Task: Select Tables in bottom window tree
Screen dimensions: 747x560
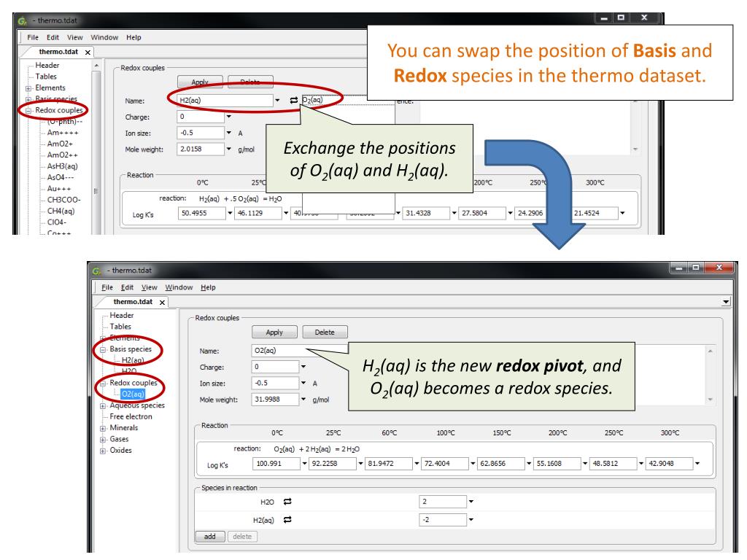Action: [x=120, y=327]
